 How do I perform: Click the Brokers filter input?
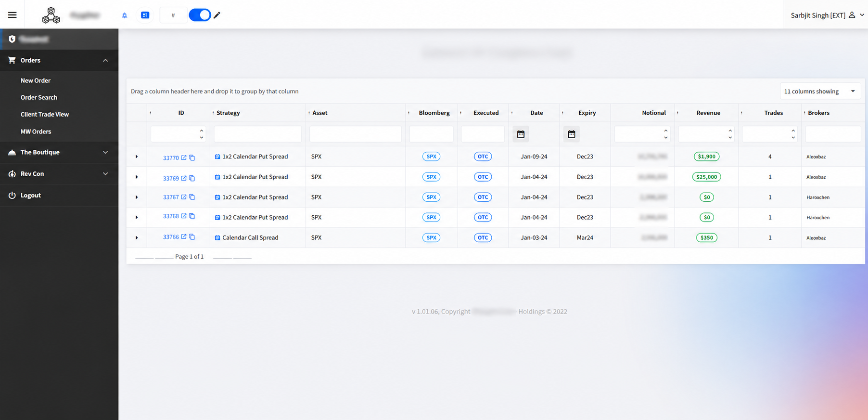point(833,134)
